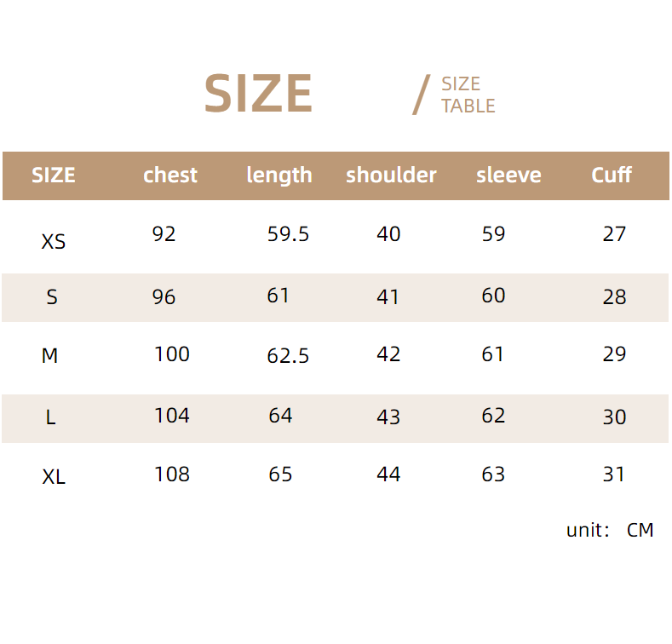Select the M size row label
The height and width of the screenshot is (644, 672).
tap(50, 356)
